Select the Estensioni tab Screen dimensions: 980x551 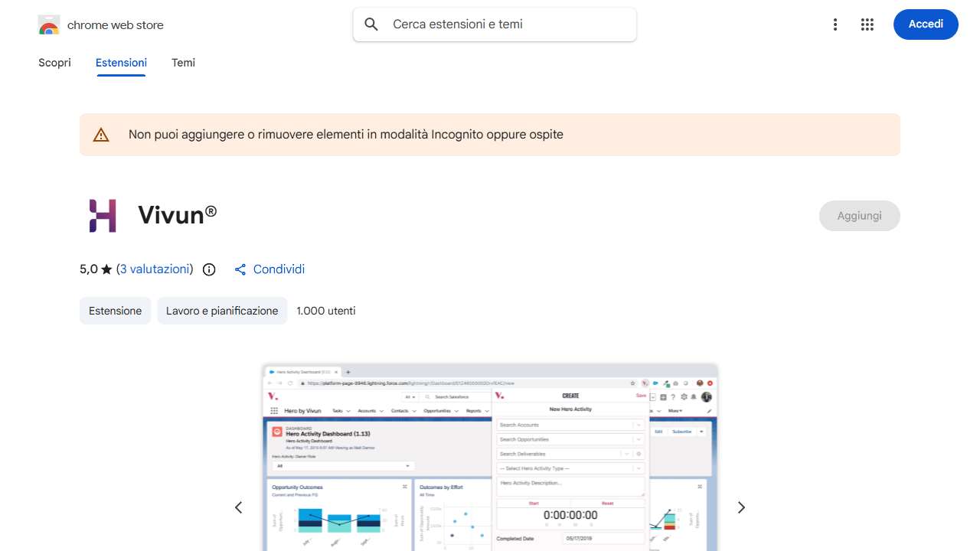(x=121, y=63)
